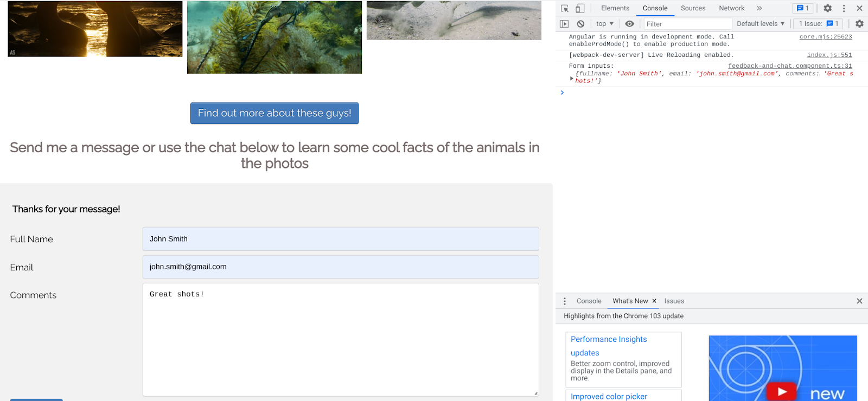Show the console sidebar panel icon
The height and width of the screenshot is (401, 868).
[x=564, y=24]
